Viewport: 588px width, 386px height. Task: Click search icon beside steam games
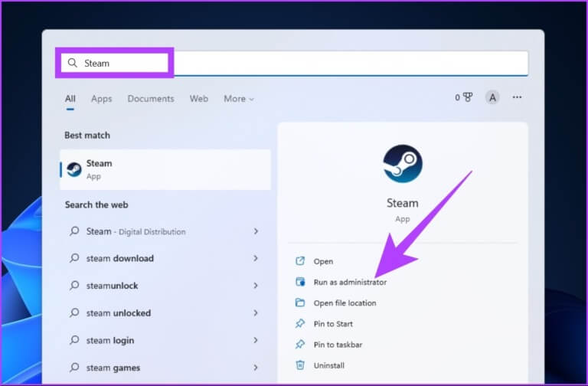click(x=74, y=368)
